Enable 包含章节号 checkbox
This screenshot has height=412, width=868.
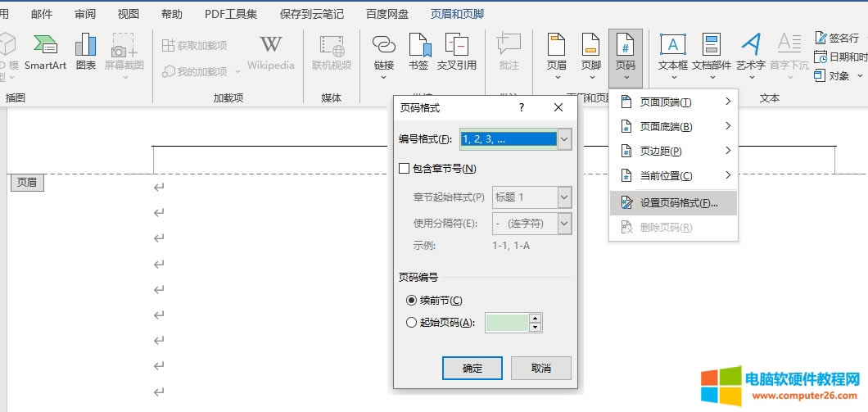click(404, 169)
